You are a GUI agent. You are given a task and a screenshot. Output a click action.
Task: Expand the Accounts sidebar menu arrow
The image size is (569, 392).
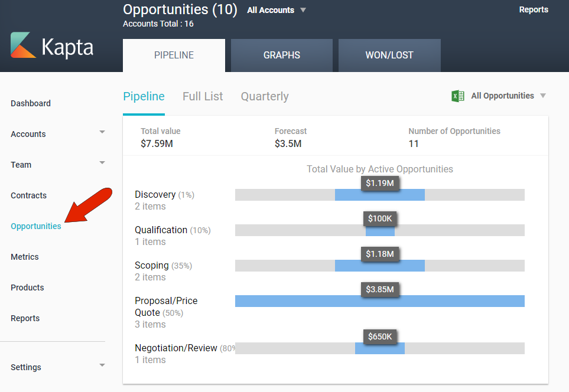(x=102, y=132)
